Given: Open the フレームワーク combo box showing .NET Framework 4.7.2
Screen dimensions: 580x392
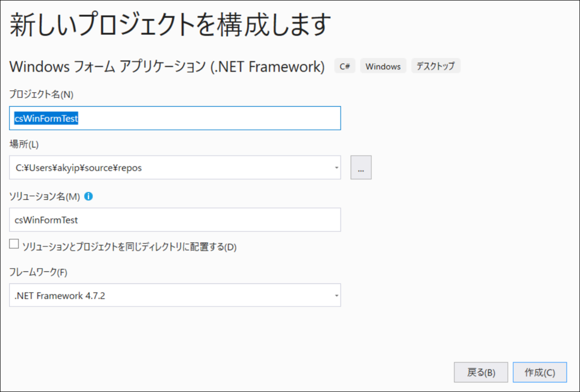Looking at the screenshot, I should (x=175, y=295).
